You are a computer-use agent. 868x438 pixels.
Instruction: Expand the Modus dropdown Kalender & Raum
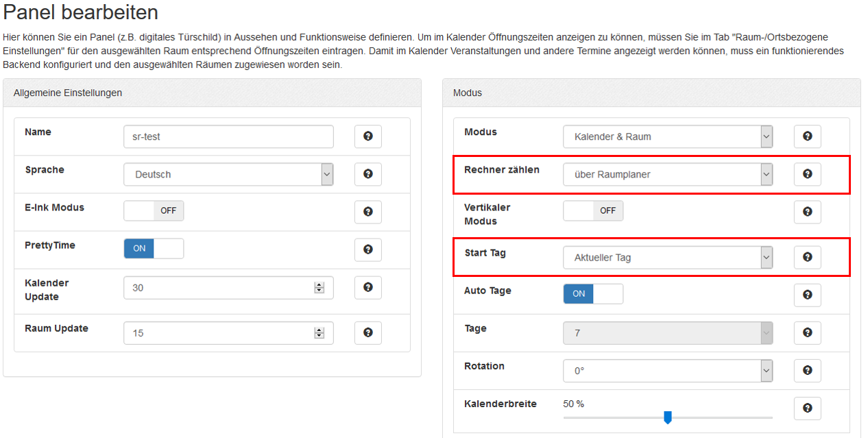point(667,136)
